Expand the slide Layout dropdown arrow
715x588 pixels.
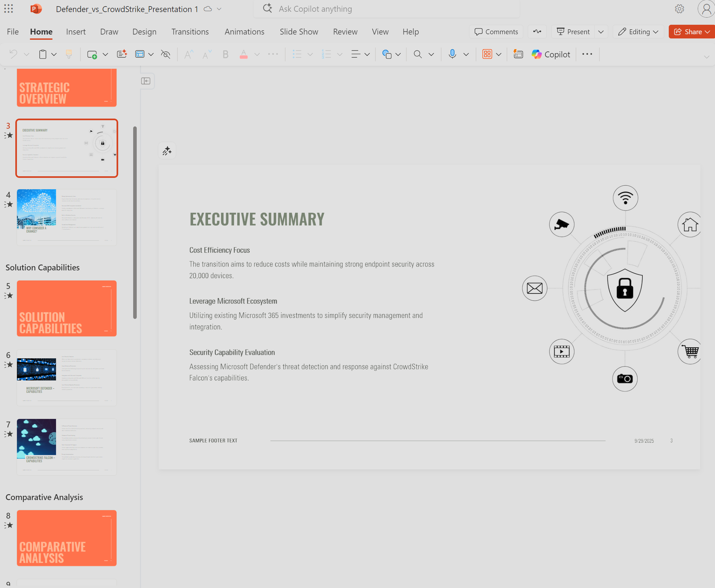pyautogui.click(x=151, y=54)
